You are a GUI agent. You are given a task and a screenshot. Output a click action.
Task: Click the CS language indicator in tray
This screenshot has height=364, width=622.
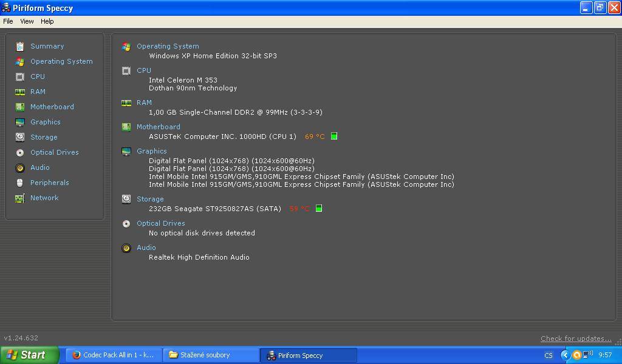tap(549, 356)
